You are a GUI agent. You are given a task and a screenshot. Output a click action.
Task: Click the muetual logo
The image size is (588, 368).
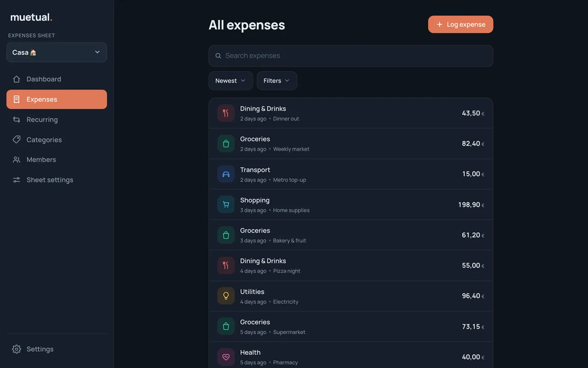pyautogui.click(x=31, y=17)
